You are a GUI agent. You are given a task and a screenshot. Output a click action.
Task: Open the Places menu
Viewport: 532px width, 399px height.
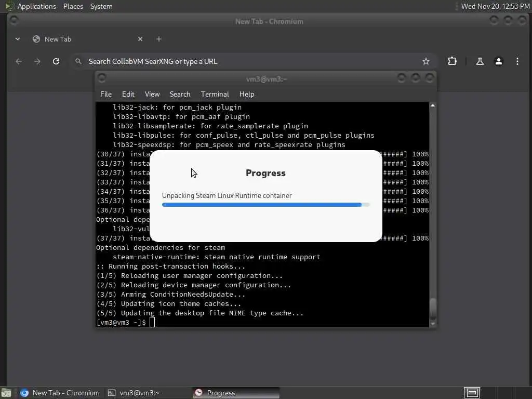(x=73, y=6)
